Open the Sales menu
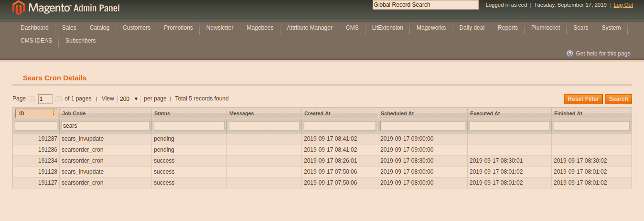Screen dimensions: 644x221 69,28
